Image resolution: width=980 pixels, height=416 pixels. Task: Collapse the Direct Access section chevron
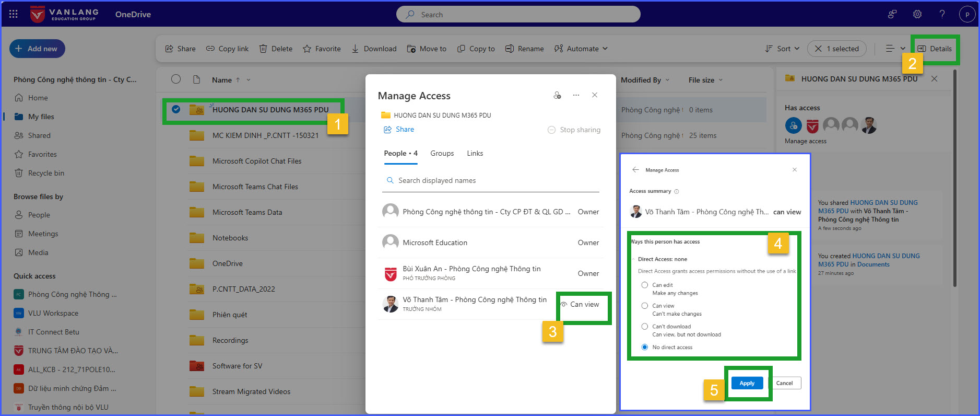pos(633,259)
